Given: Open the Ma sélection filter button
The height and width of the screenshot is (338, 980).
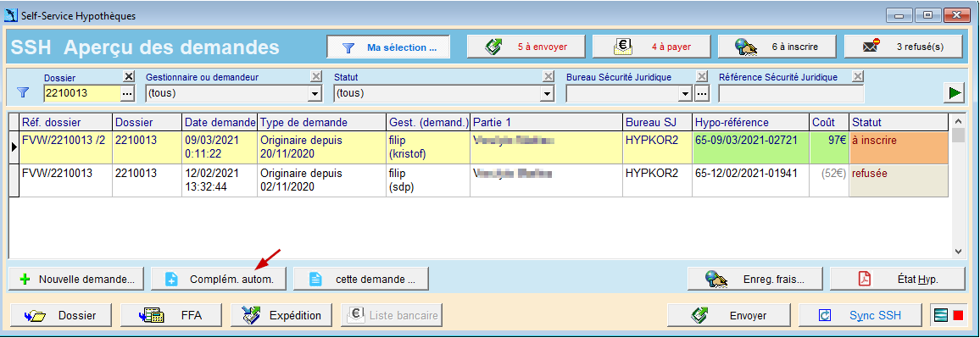Looking at the screenshot, I should pyautogui.click(x=388, y=47).
